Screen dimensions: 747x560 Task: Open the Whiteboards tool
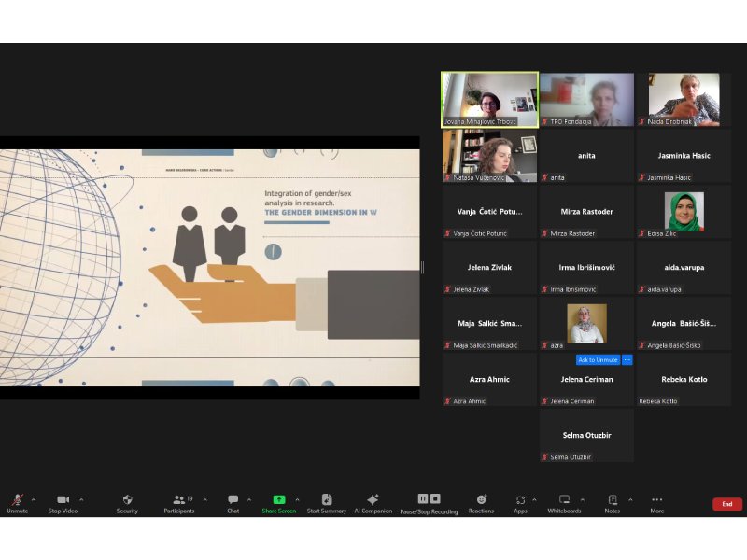point(564,500)
